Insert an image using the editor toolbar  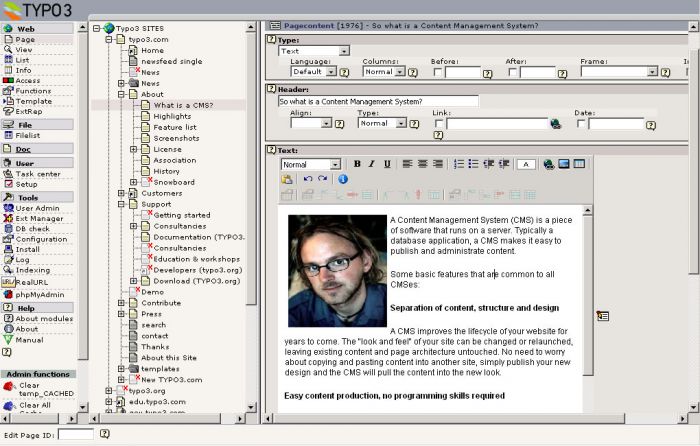click(x=563, y=164)
